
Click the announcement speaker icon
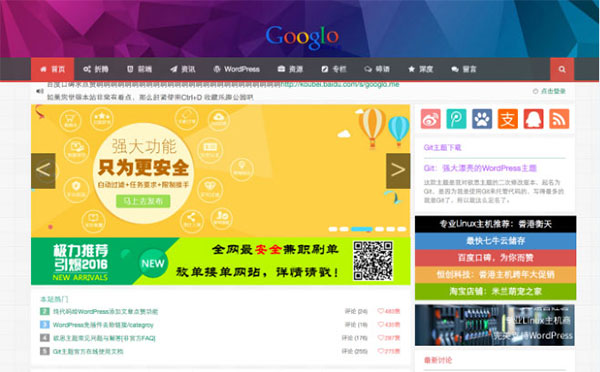point(39,91)
